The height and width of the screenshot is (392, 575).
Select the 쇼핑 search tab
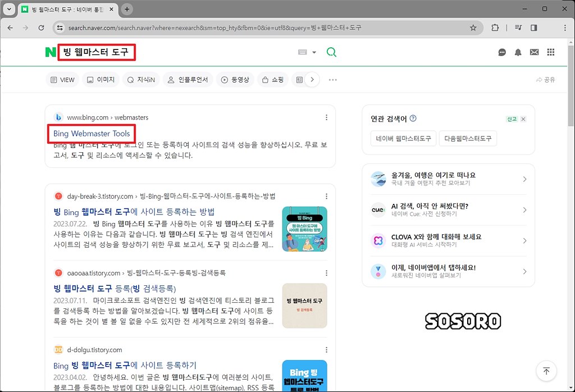[x=273, y=80]
